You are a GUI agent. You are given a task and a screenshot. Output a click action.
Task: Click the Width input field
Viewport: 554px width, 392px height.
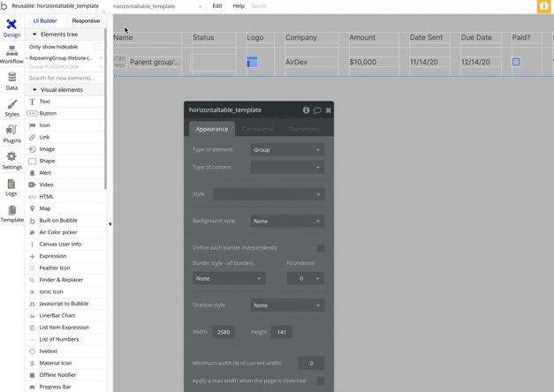click(224, 332)
